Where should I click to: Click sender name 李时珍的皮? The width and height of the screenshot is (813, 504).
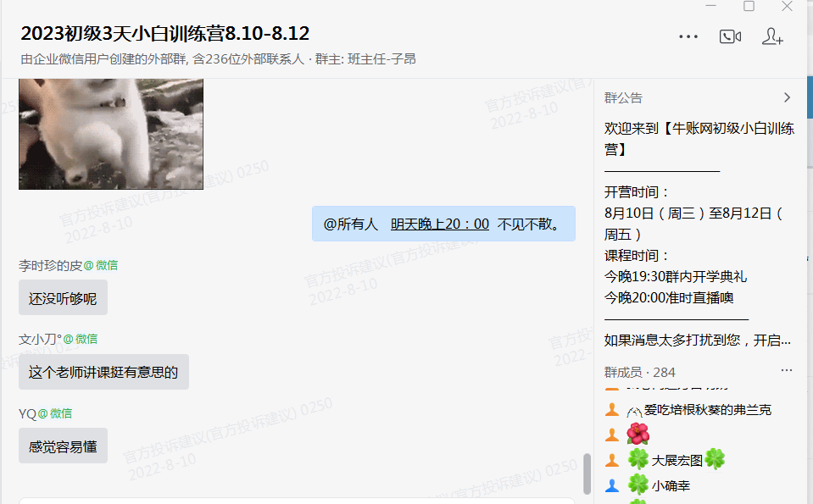point(50,265)
